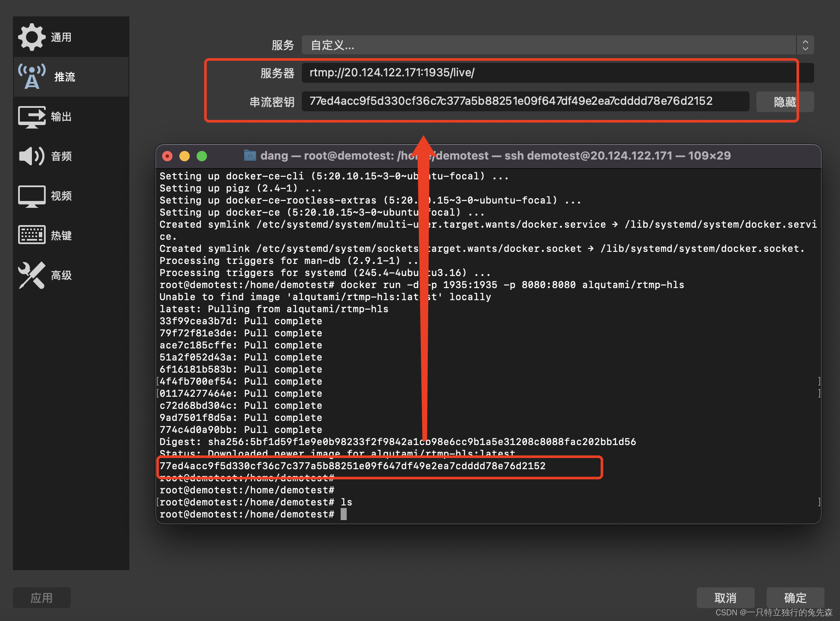Viewport: 840px width, 621px height.
Task: Click the terminal window title text
Action: [x=495, y=156]
